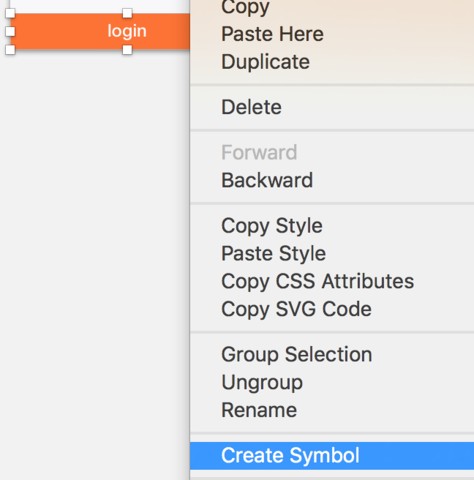The height and width of the screenshot is (480, 474).
Task: Click the top-center selection handle
Action: click(x=127, y=13)
